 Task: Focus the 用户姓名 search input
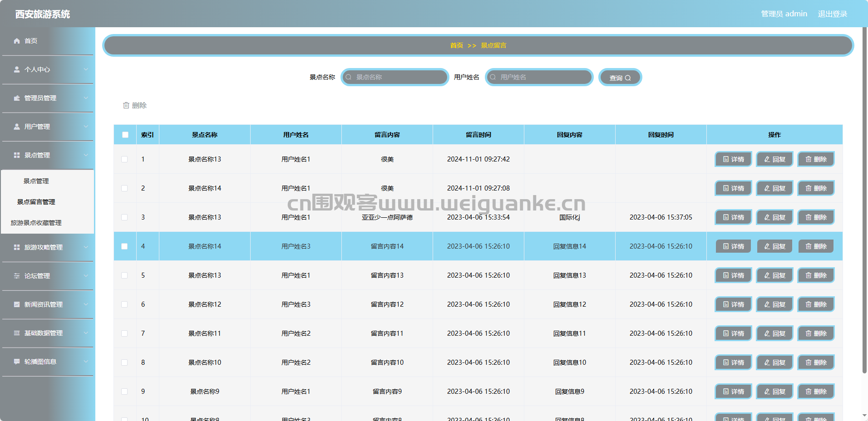pos(539,77)
